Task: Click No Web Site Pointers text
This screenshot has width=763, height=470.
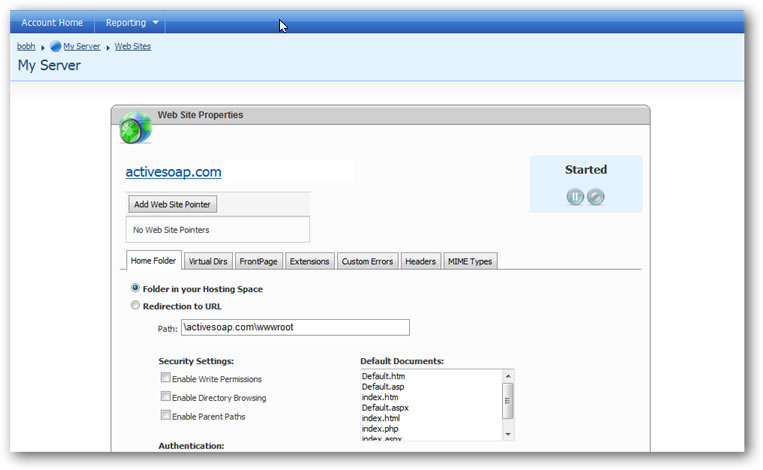Action: 171,230
